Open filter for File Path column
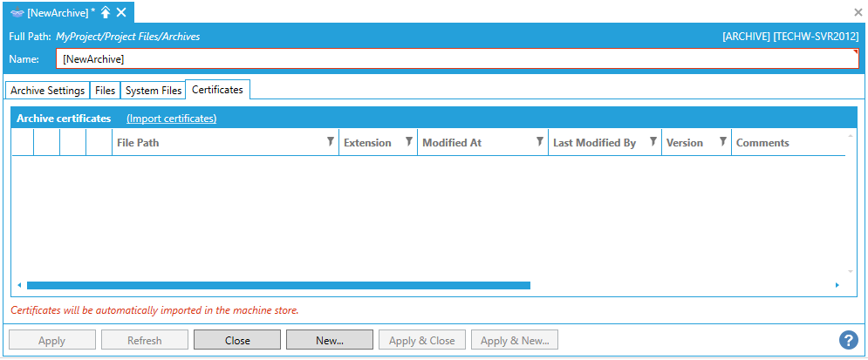This screenshot has width=868, height=360. [x=330, y=142]
